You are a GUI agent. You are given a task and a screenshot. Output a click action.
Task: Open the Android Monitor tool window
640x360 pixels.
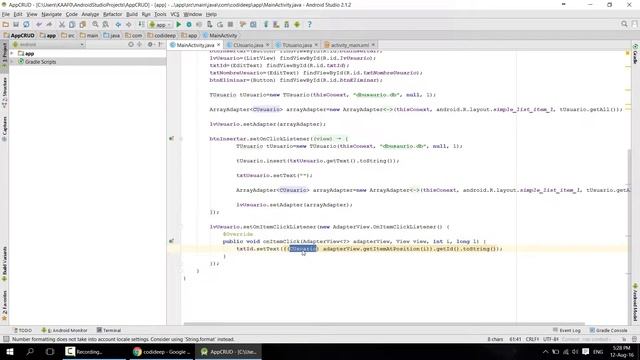(x=64, y=330)
